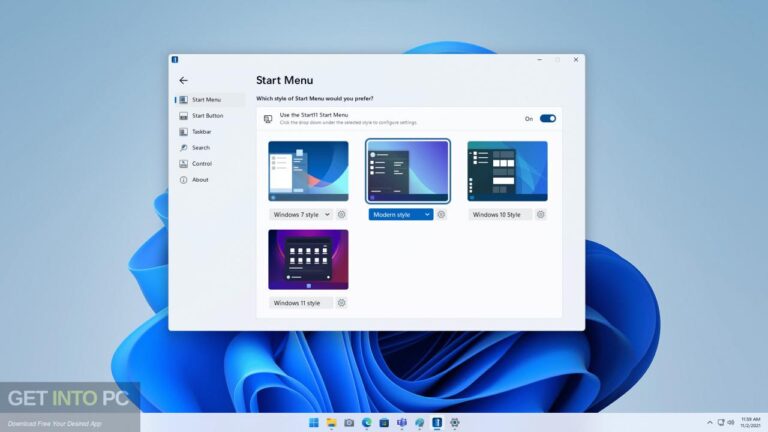Select the Windows 11 style thumbnail
This screenshot has width=768, height=432.
tap(308, 260)
